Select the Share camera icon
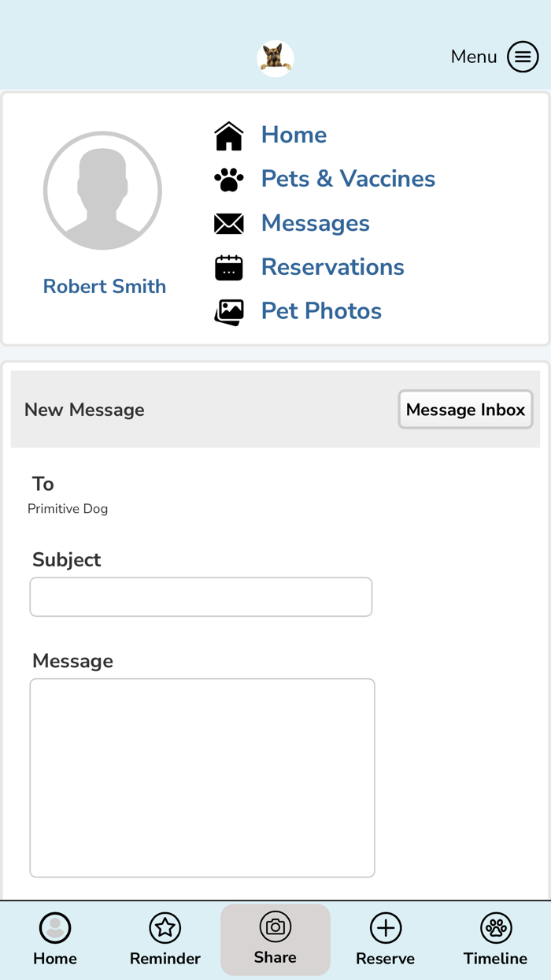The height and width of the screenshot is (980, 551). (x=275, y=928)
